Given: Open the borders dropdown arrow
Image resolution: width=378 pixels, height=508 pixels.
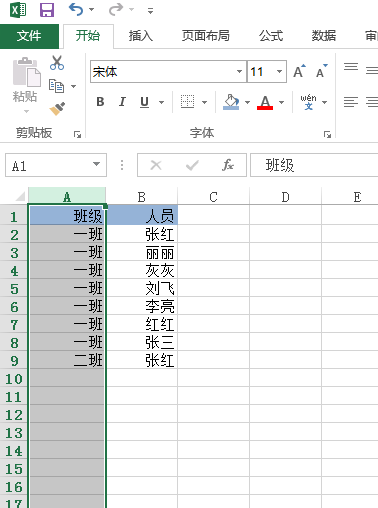Looking at the screenshot, I should pos(204,102).
